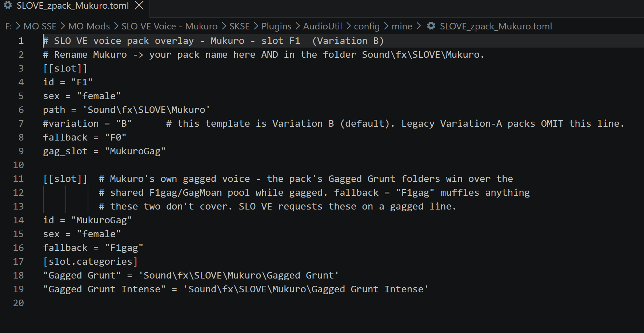Open the SKSE breadcrumb segment
The image size is (644, 333).
pyautogui.click(x=240, y=26)
